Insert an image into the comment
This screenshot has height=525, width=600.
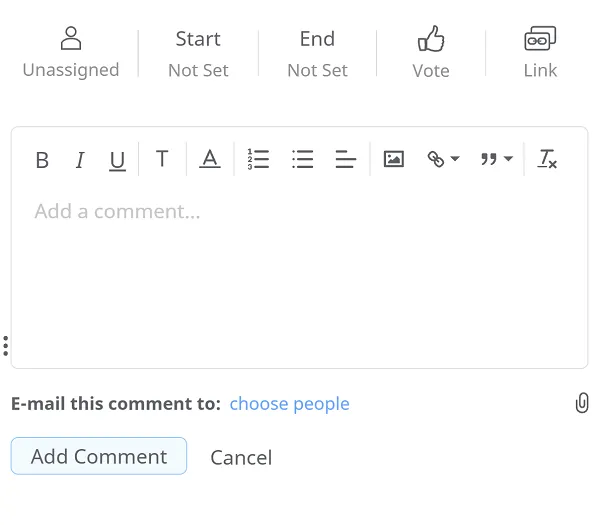(x=394, y=159)
